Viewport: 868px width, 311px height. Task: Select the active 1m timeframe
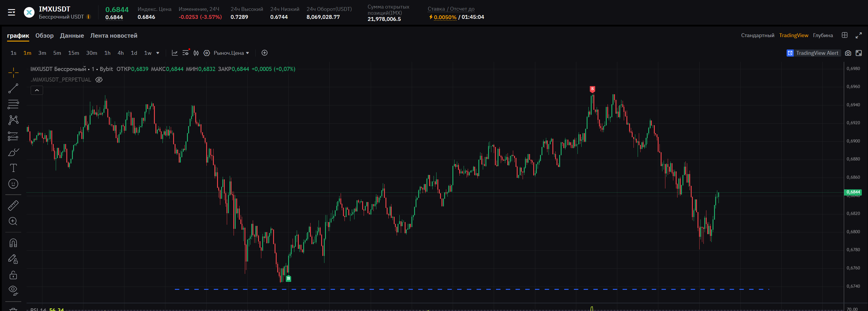click(27, 53)
